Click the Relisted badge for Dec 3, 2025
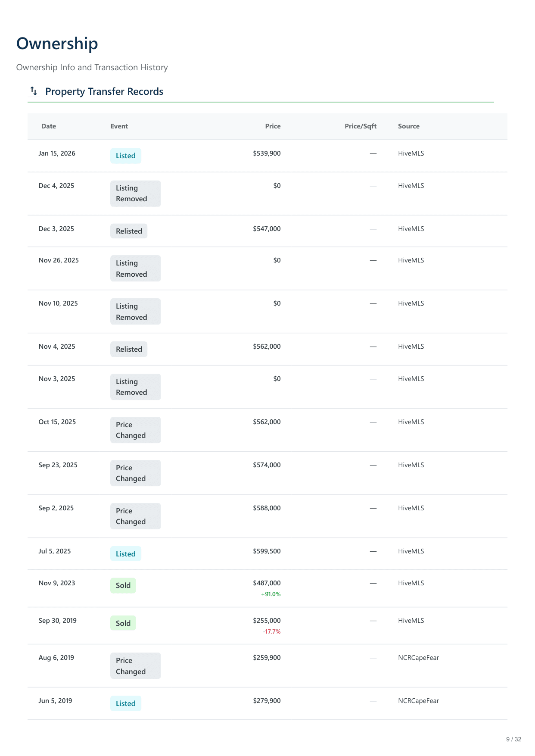The image size is (535, 756). pos(129,231)
